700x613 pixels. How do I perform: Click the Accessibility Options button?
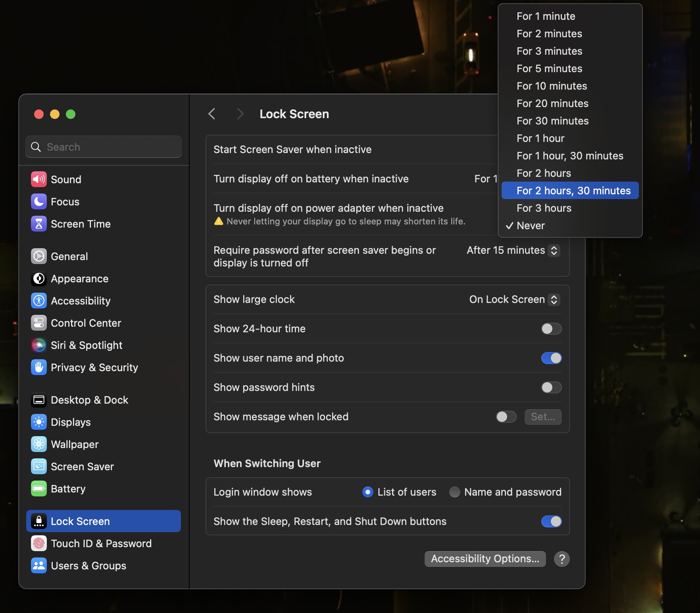[x=485, y=559]
